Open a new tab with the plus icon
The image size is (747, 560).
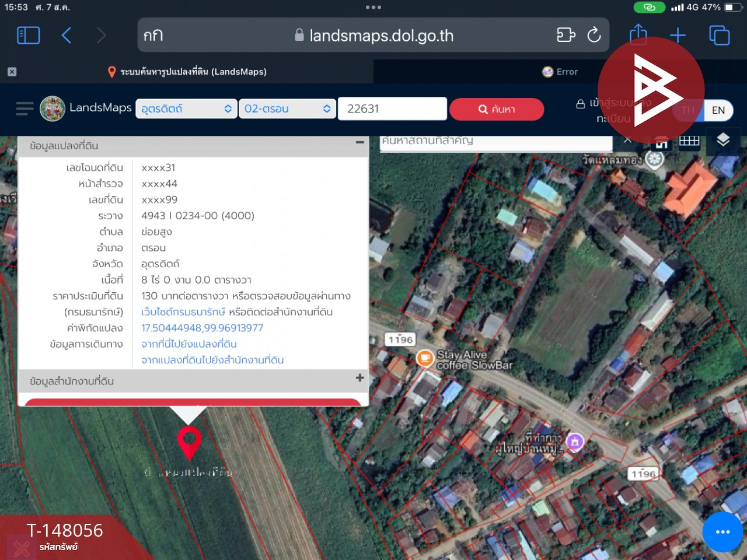coord(678,36)
